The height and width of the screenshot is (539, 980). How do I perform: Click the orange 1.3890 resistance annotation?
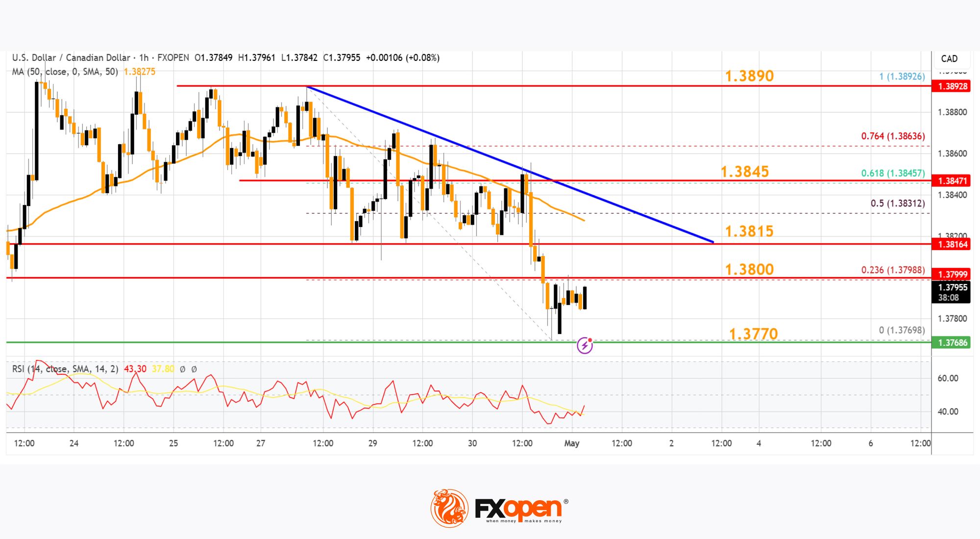[x=749, y=76]
